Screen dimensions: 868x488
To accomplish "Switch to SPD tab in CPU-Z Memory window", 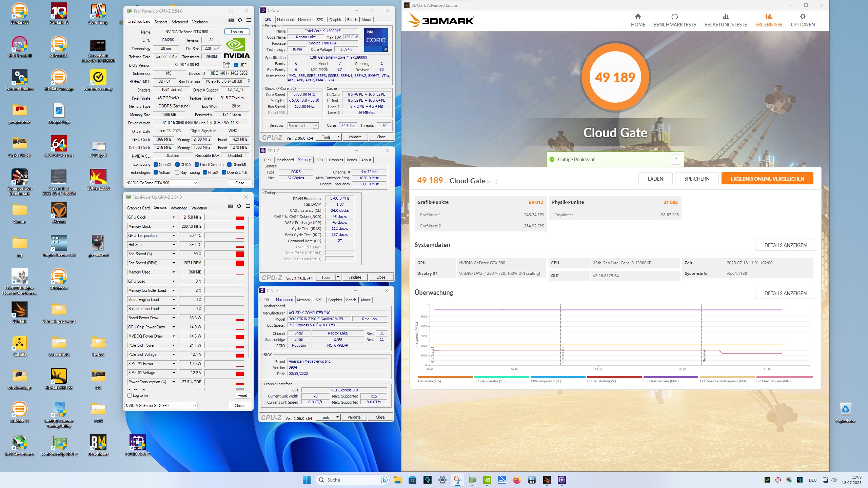I will pyautogui.click(x=319, y=160).
